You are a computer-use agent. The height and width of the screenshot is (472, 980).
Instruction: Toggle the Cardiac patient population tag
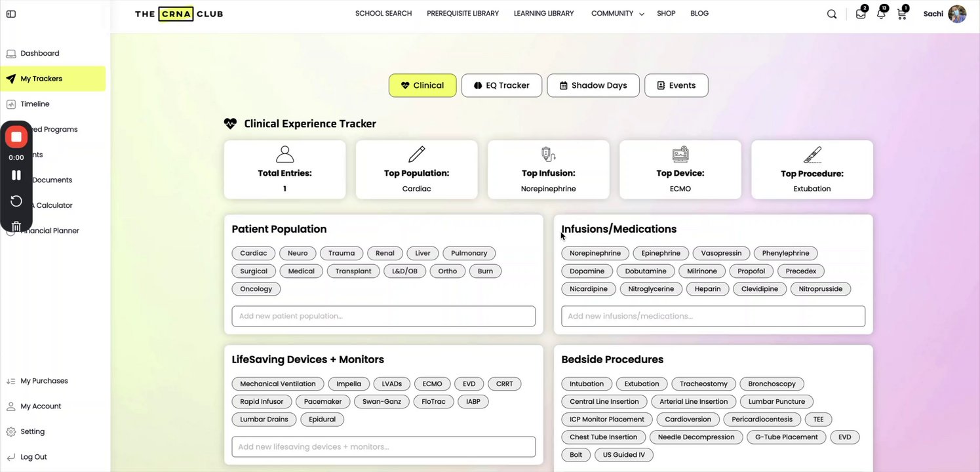pyautogui.click(x=253, y=253)
